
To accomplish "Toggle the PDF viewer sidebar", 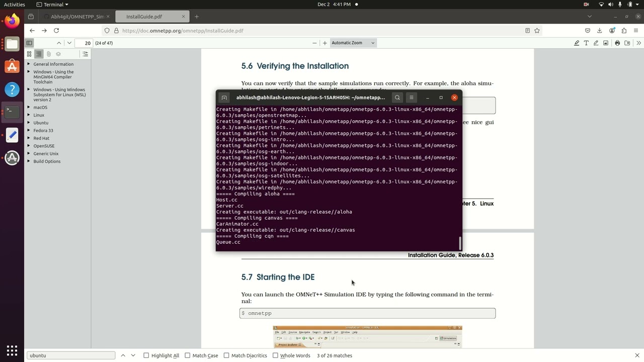I will tap(29, 43).
